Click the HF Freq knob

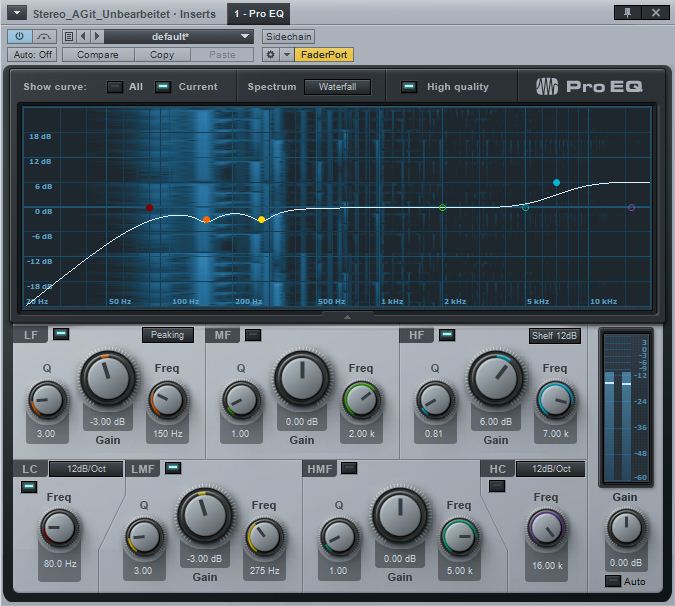555,400
